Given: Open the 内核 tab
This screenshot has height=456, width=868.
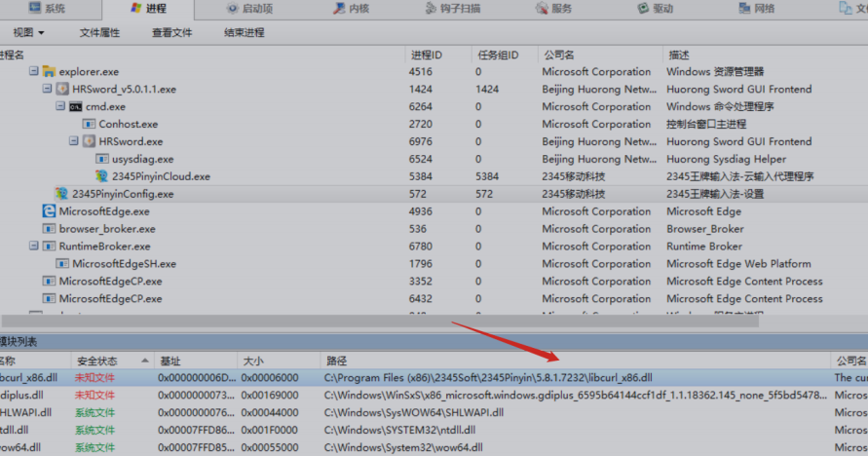Looking at the screenshot, I should pos(351,9).
